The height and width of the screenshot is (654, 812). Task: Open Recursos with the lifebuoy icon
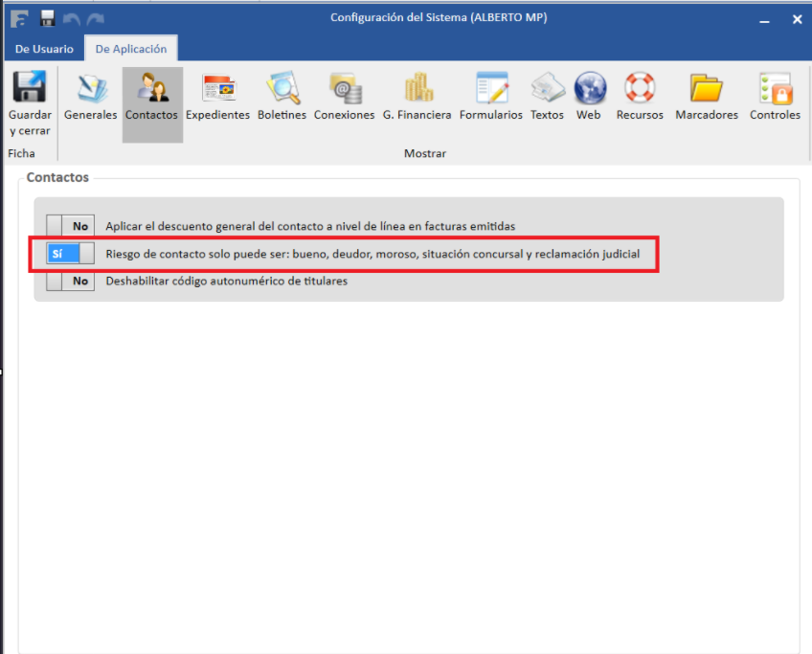640,99
